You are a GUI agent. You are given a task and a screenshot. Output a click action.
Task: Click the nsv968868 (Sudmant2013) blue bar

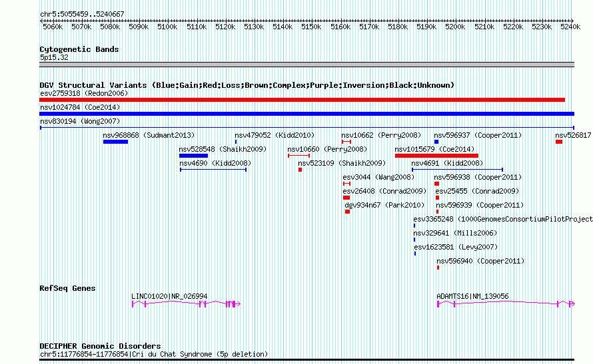115,142
